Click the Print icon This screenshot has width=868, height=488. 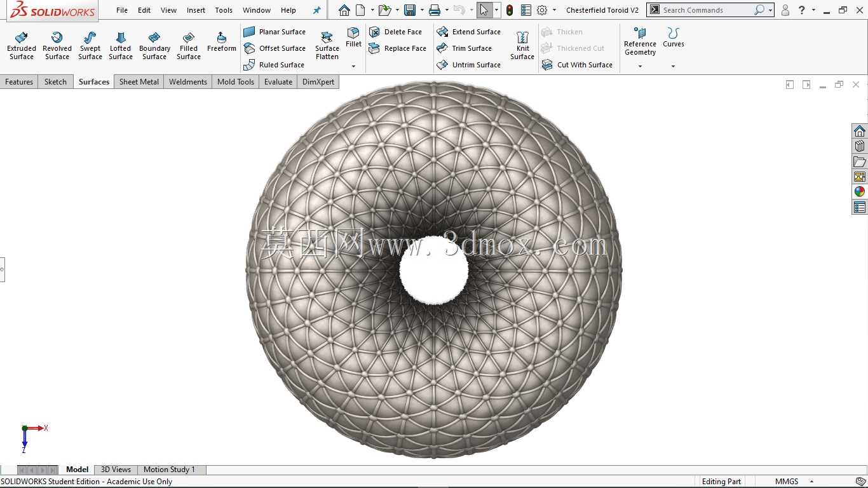(435, 10)
